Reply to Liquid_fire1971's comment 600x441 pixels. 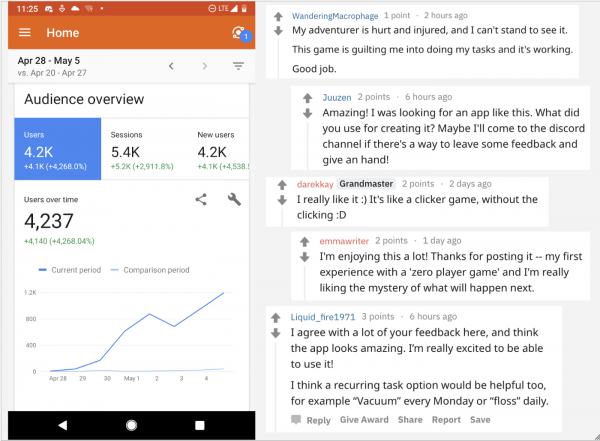tap(313, 421)
